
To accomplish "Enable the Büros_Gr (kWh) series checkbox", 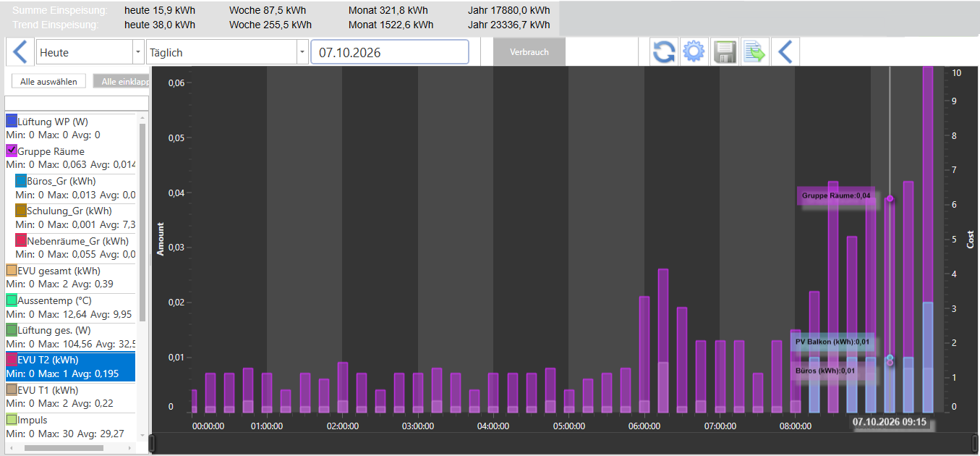I will [21, 181].
